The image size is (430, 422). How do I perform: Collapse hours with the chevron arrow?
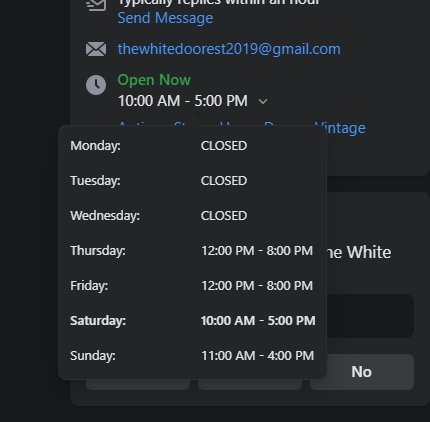(263, 101)
